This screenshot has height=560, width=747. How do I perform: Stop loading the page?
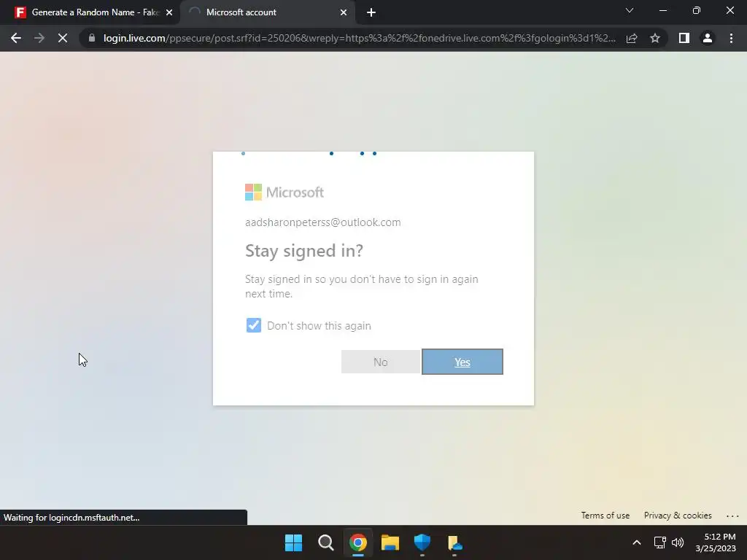click(x=63, y=38)
